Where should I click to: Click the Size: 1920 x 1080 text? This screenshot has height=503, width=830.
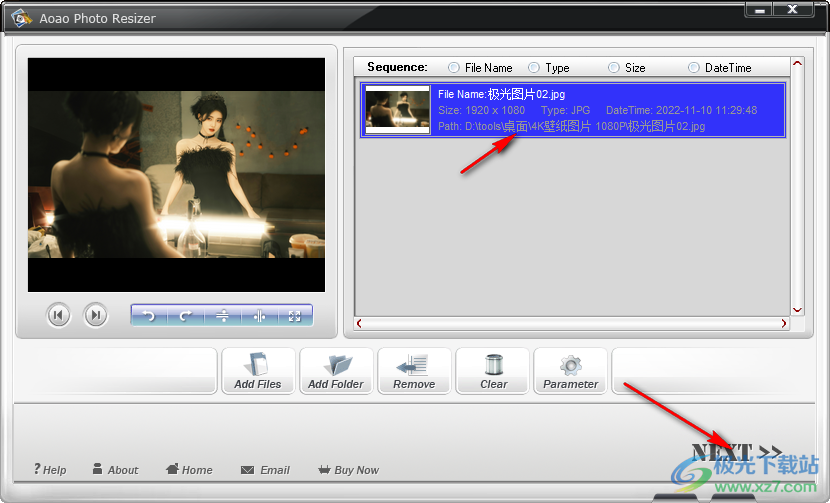click(x=481, y=110)
